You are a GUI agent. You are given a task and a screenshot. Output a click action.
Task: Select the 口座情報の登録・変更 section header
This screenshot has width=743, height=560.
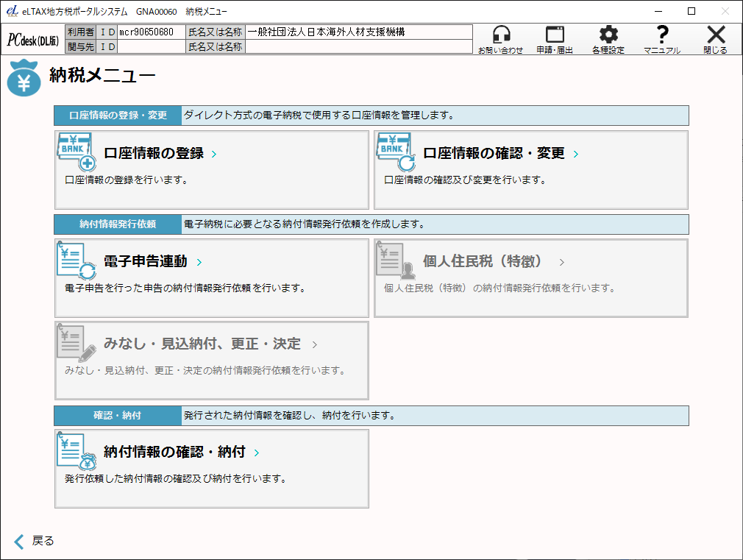[x=118, y=116]
